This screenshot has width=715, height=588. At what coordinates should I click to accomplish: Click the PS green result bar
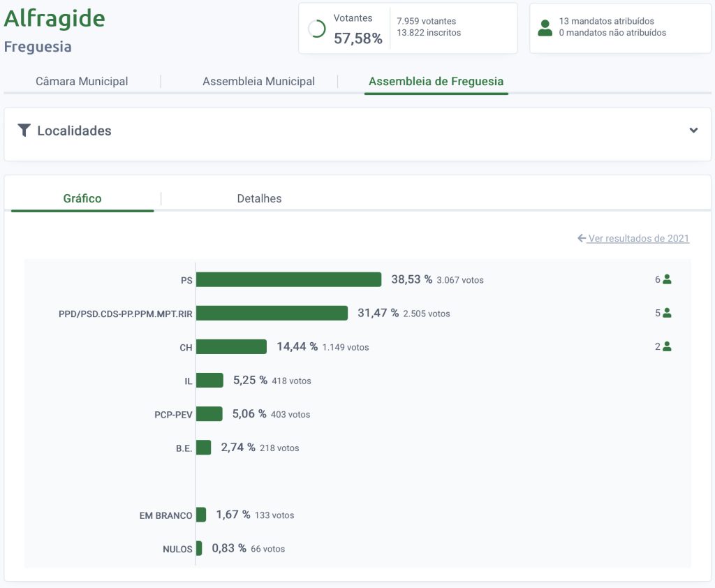(288, 279)
